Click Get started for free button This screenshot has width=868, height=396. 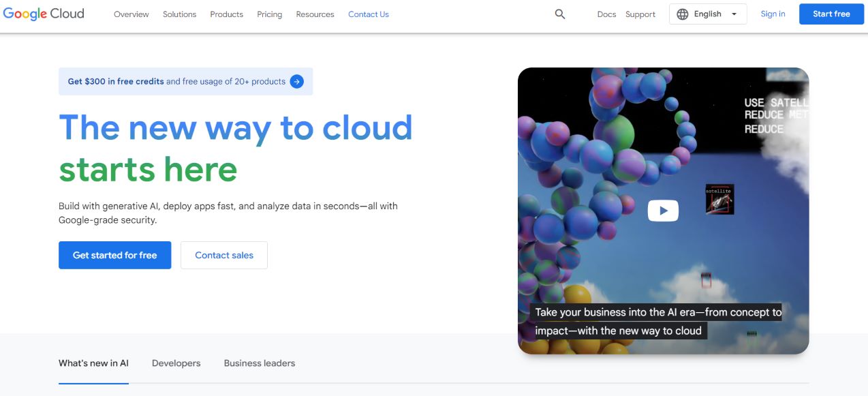coord(115,255)
